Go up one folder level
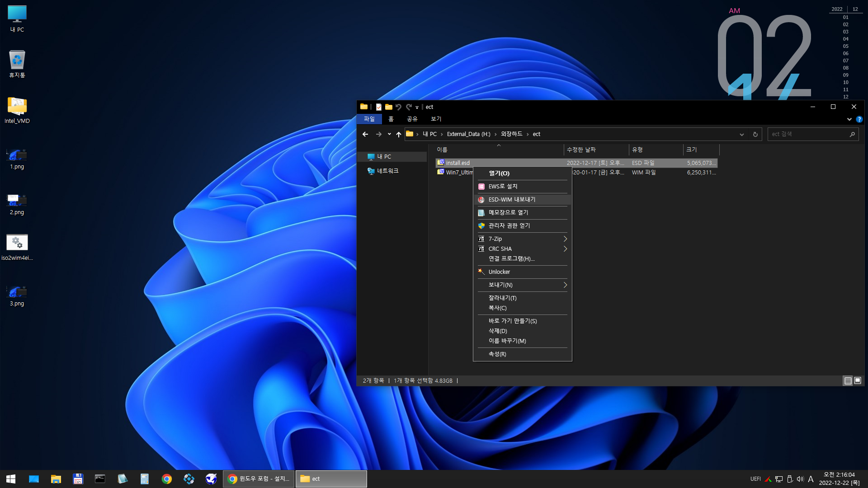Screen dimensions: 868x488 pyautogui.click(x=398, y=134)
